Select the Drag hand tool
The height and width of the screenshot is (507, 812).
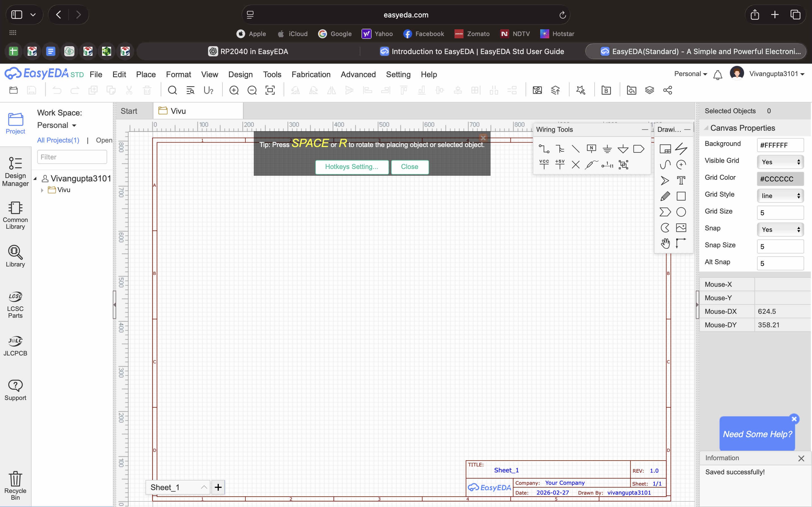[665, 243]
